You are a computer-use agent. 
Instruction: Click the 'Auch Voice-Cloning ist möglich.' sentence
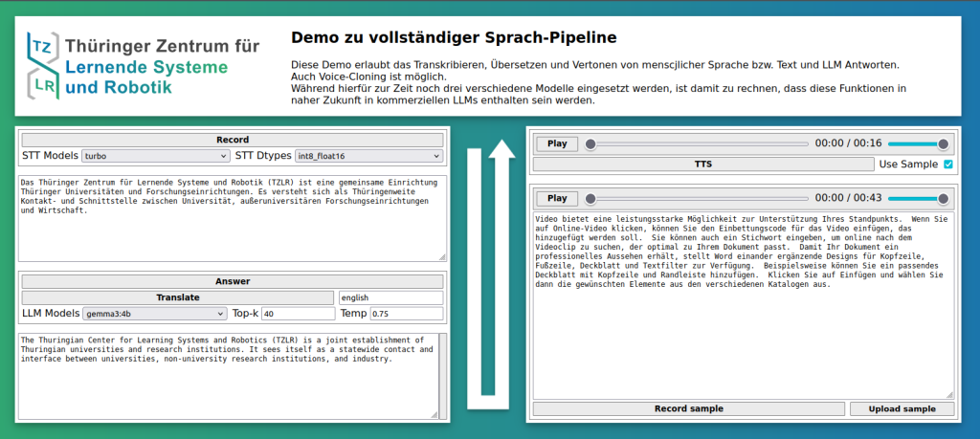(368, 77)
